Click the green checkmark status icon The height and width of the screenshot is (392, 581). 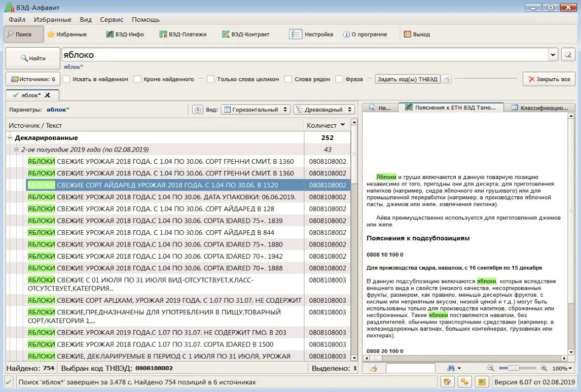(9, 382)
